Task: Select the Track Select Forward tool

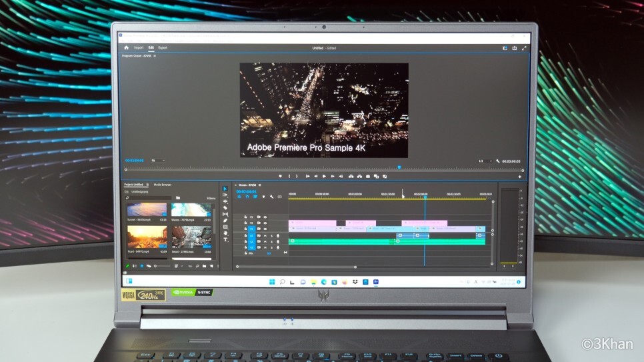Action: point(225,195)
